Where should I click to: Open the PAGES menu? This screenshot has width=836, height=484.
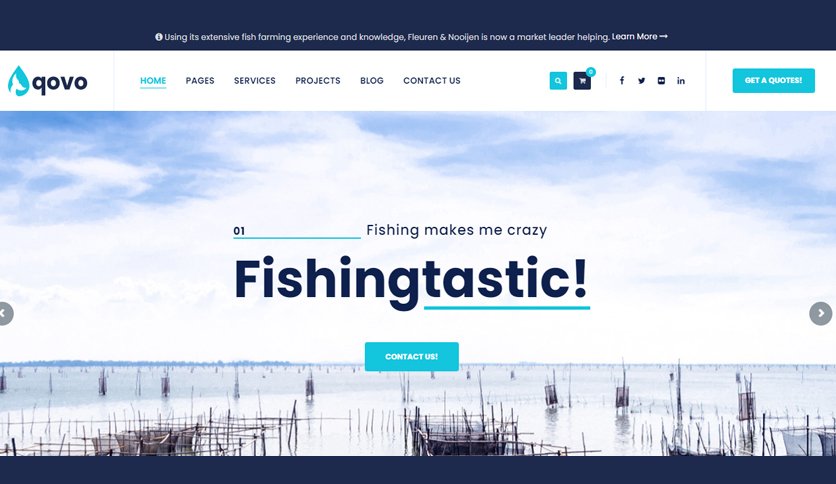(200, 80)
